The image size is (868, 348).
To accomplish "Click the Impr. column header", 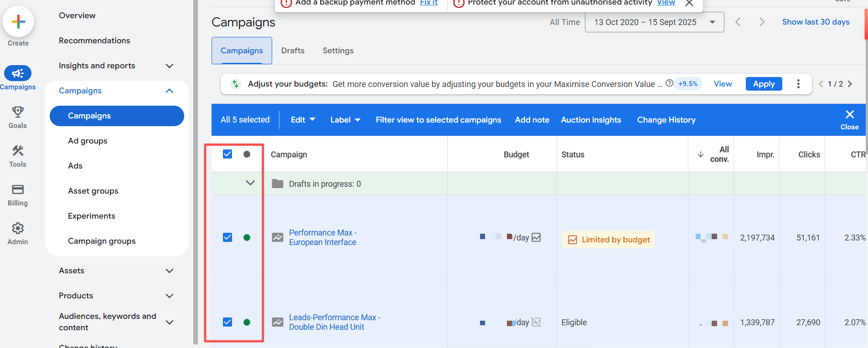I will coord(765,154).
